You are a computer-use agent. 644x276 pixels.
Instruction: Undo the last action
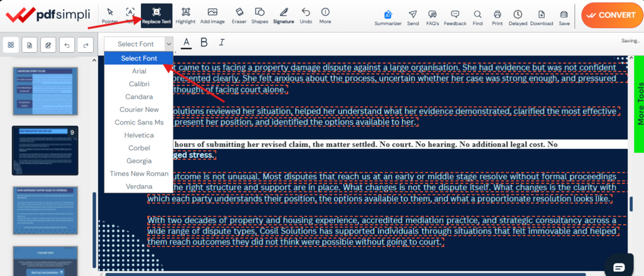click(306, 16)
